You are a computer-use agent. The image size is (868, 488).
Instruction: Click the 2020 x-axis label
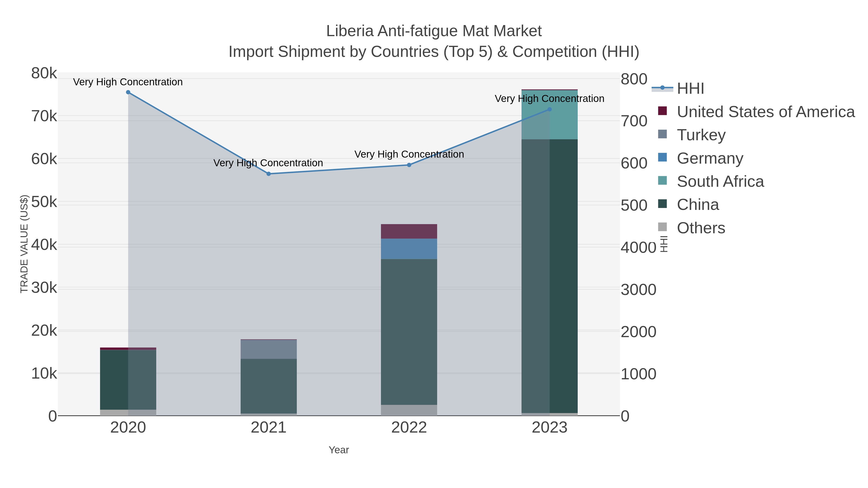[128, 428]
